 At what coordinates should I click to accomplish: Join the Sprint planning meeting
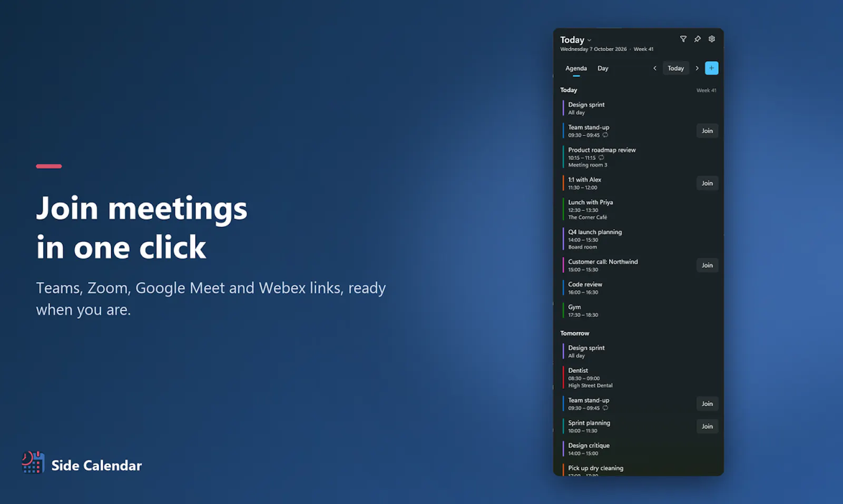click(707, 427)
